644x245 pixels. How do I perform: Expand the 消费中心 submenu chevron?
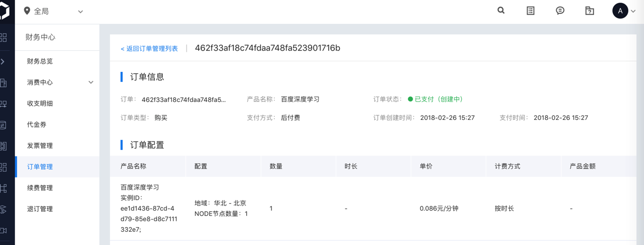click(91, 82)
